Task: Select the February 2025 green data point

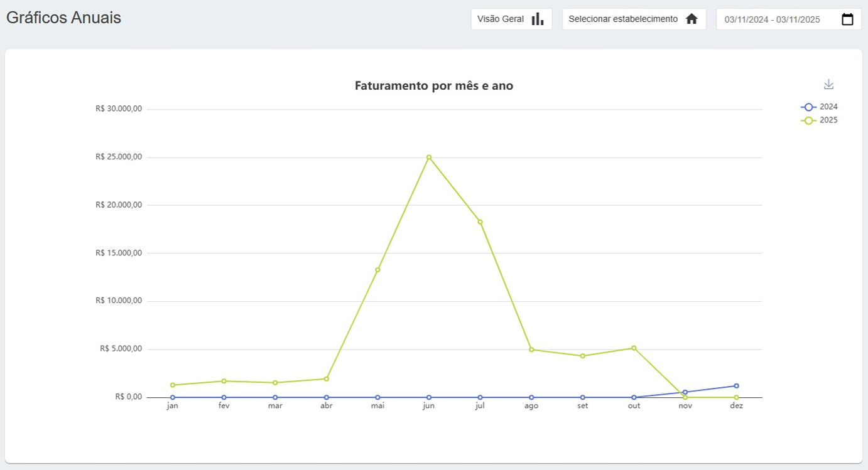Action: click(x=224, y=381)
